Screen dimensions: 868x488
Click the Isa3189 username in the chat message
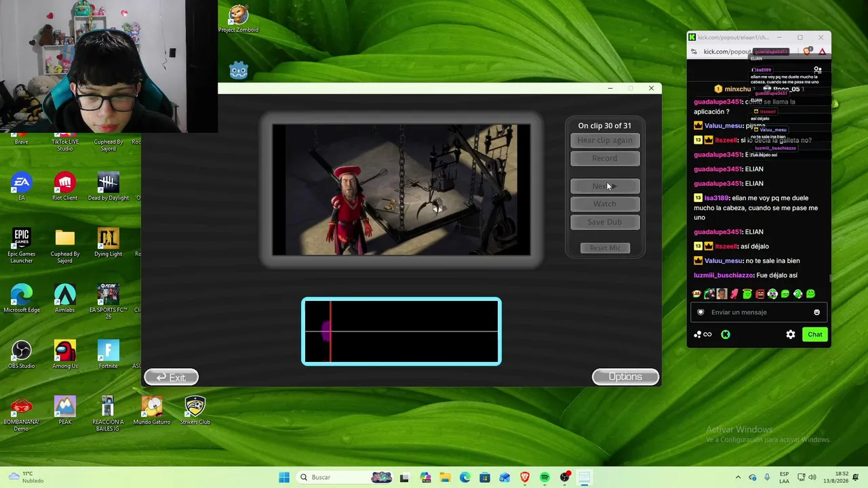pos(717,199)
